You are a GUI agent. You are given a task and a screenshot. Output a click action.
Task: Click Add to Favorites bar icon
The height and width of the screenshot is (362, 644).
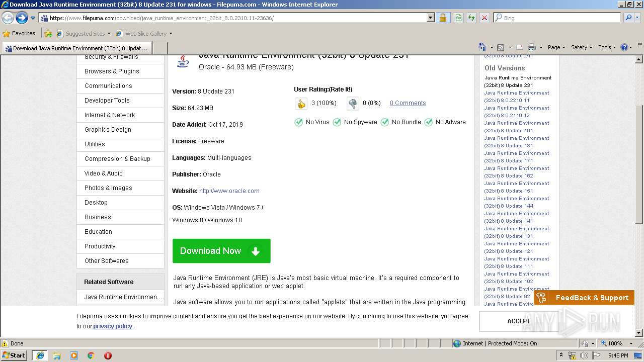click(48, 34)
